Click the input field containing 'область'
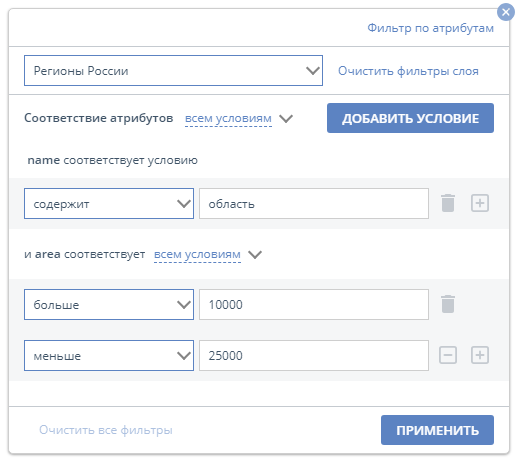This screenshot has height=464, width=519. click(x=314, y=204)
